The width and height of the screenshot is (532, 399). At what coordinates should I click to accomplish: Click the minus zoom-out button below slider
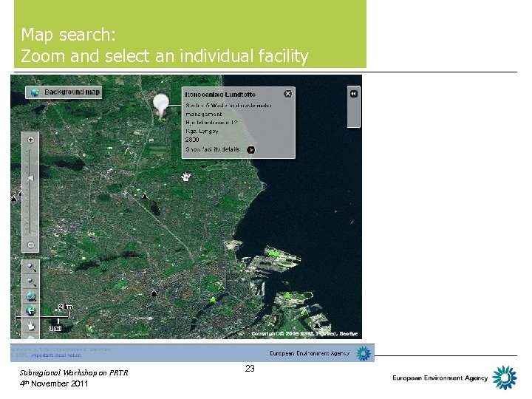[30, 245]
